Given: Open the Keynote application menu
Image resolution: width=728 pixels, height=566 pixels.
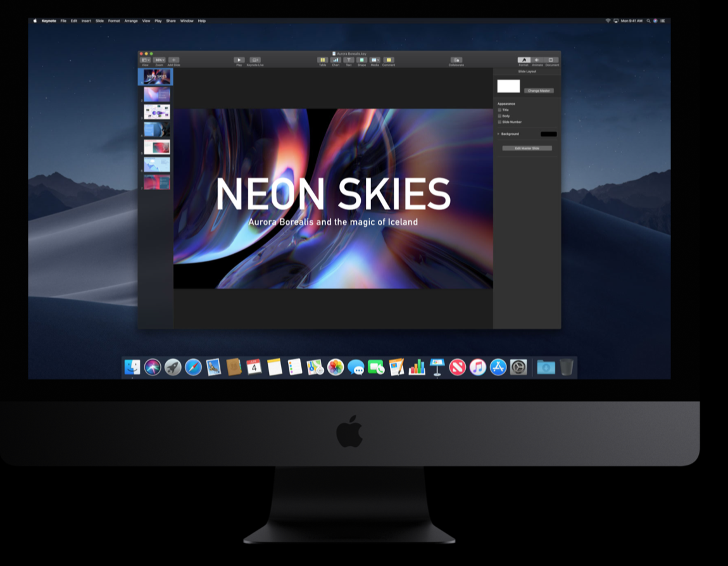Looking at the screenshot, I should coord(49,21).
